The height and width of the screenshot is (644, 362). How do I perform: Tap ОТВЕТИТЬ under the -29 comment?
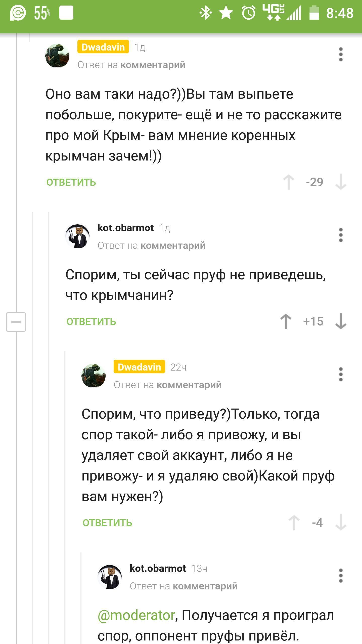pyautogui.click(x=71, y=182)
